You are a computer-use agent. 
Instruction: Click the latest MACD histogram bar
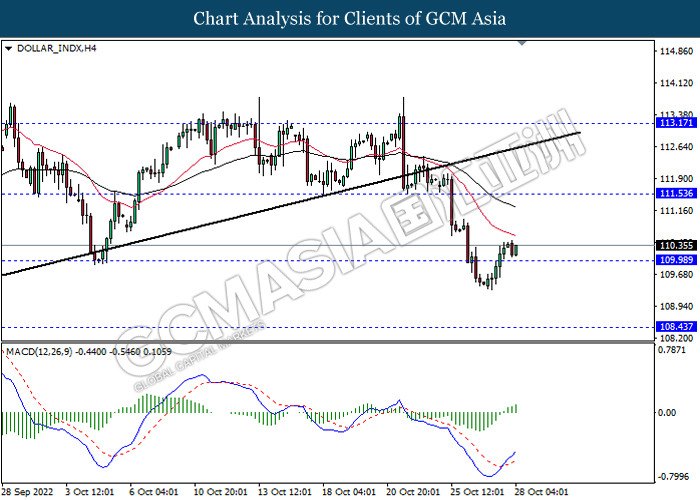pyautogui.click(x=516, y=408)
